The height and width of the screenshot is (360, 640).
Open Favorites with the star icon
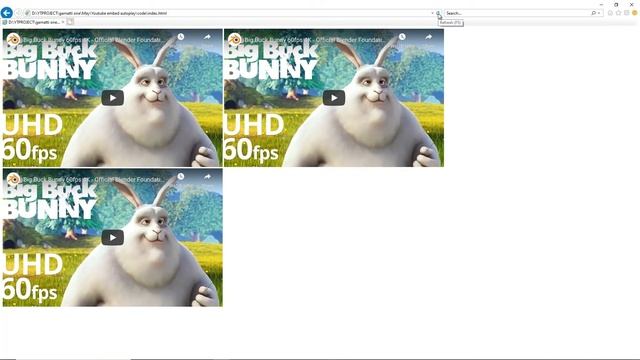[618, 13]
